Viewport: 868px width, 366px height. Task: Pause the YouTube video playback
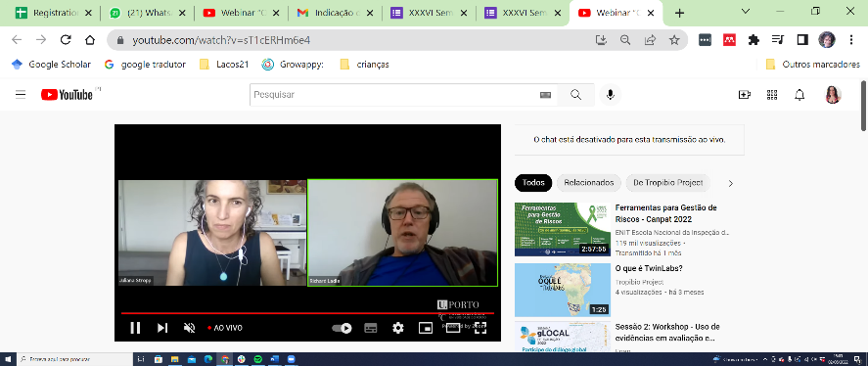[135, 328]
